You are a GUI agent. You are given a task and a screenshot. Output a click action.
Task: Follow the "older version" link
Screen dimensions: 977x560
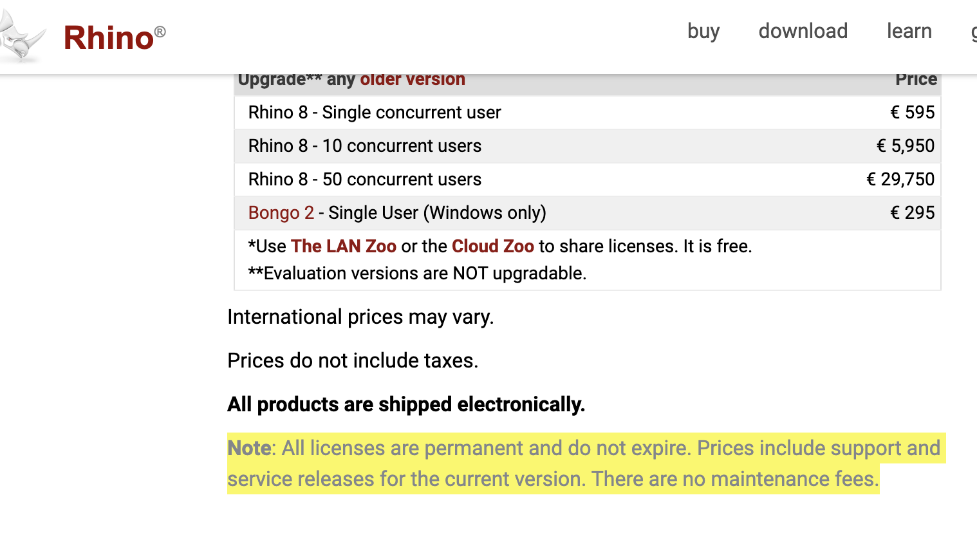pyautogui.click(x=413, y=79)
